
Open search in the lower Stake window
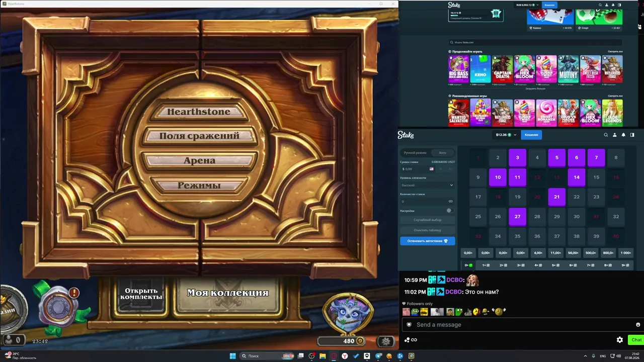(x=606, y=135)
